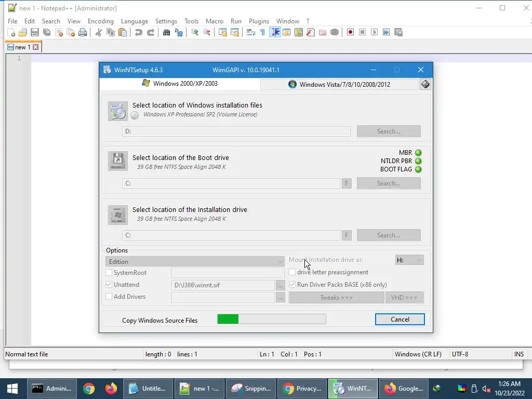The image size is (532, 399).
Task: Open Find with the binoculars icon
Action: tap(166, 32)
